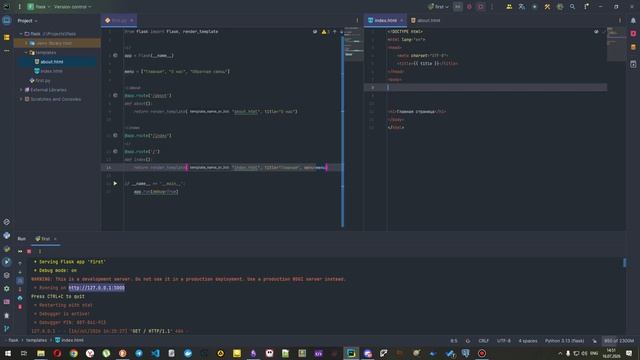Switch to the about.html editor tab

coord(426,20)
